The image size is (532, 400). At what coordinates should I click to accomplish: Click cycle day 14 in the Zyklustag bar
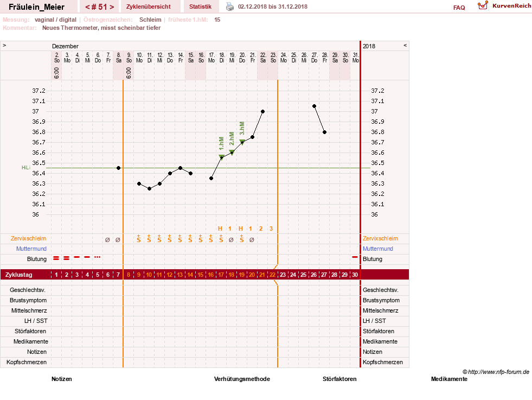(190, 275)
